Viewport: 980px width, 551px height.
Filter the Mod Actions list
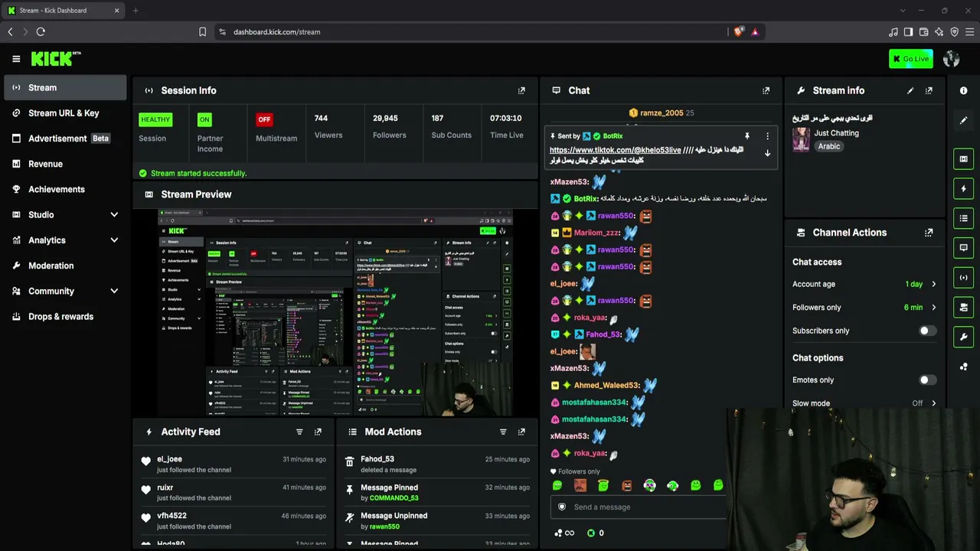(x=503, y=432)
